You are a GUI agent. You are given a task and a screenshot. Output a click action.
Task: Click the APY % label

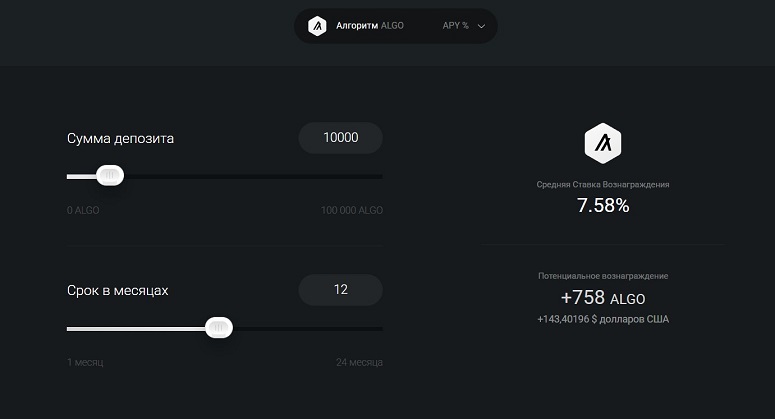455,26
